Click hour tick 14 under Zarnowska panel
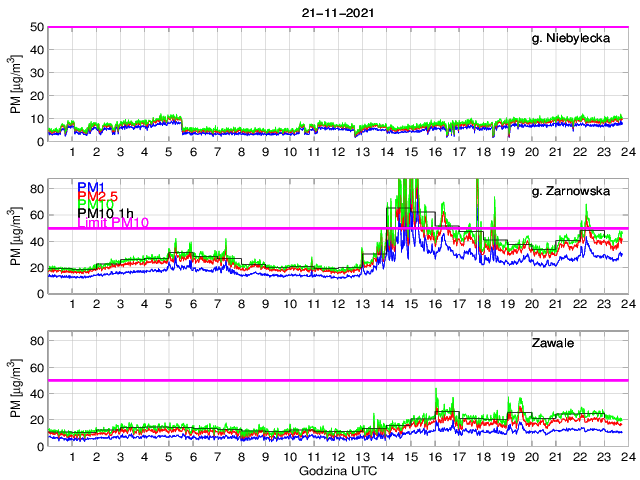Viewport: 640px width, 480px height. (x=387, y=304)
